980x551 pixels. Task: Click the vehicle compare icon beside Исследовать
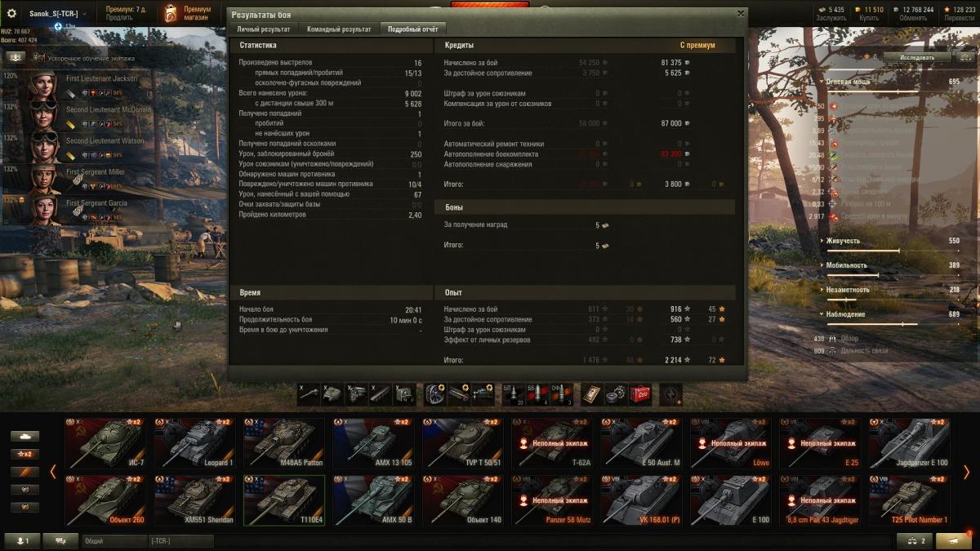pos(965,58)
